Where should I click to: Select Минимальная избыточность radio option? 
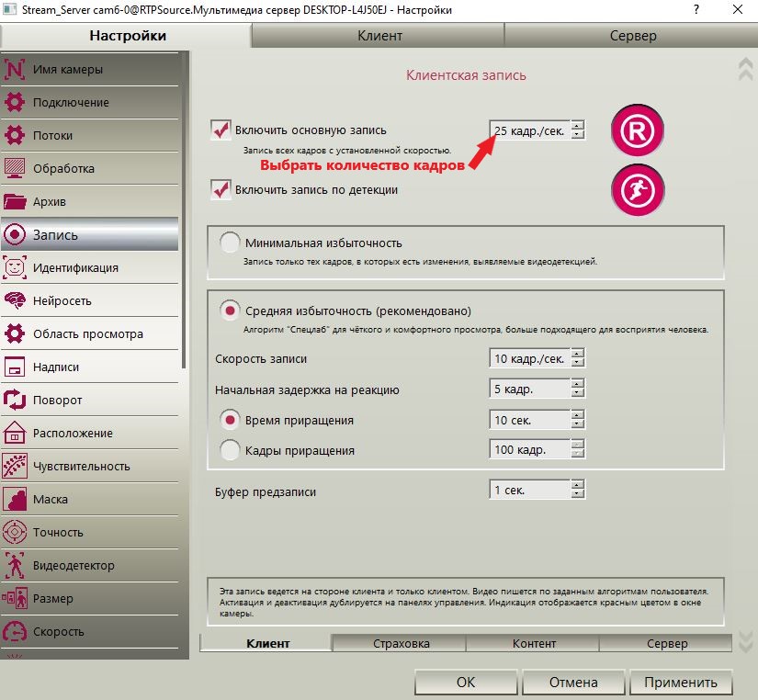[230, 243]
